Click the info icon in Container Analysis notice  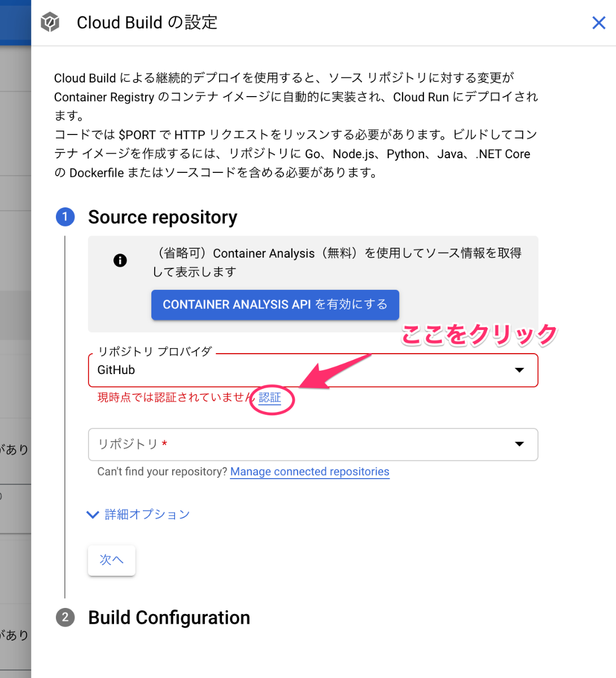[120, 260]
